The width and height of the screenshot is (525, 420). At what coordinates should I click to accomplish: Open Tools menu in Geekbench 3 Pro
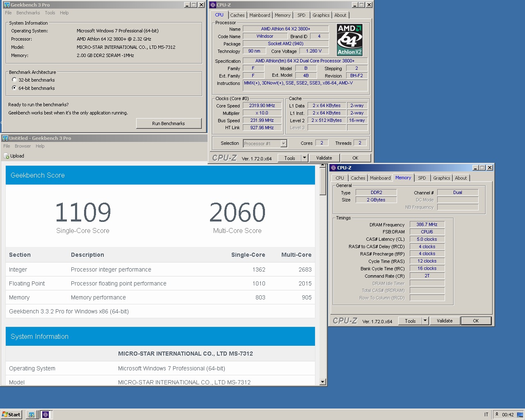[50, 13]
